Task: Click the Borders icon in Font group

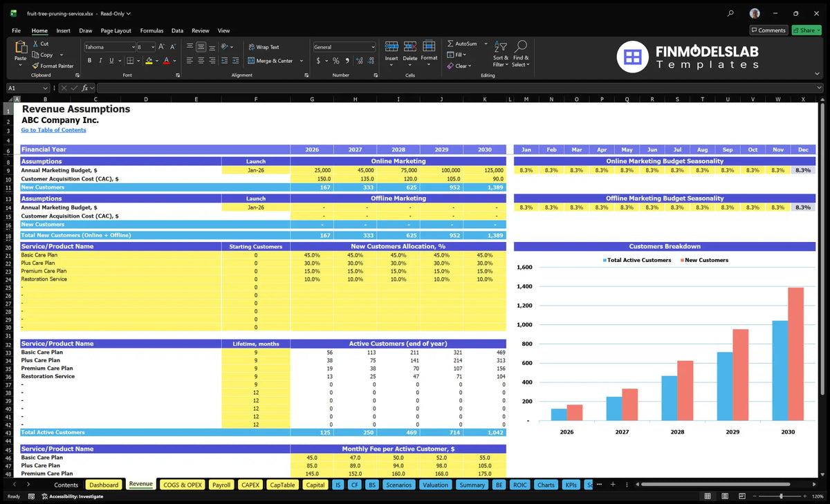Action: tap(131, 61)
